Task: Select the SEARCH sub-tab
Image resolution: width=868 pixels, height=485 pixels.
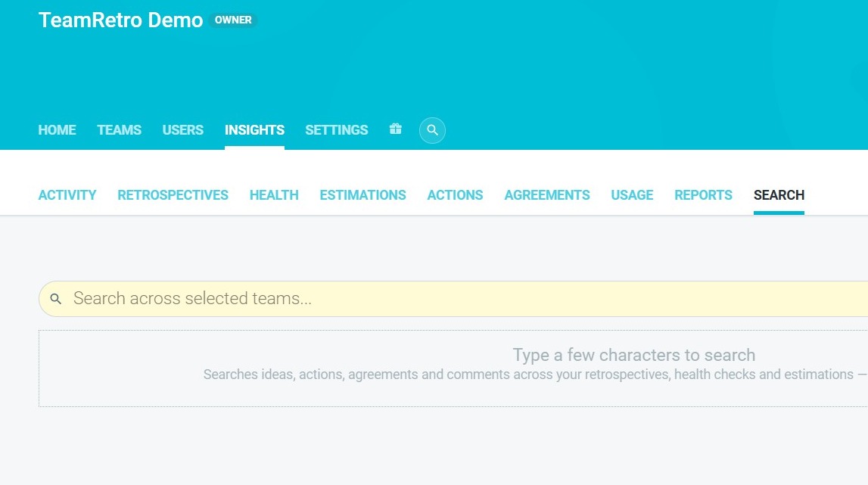Action: click(779, 195)
